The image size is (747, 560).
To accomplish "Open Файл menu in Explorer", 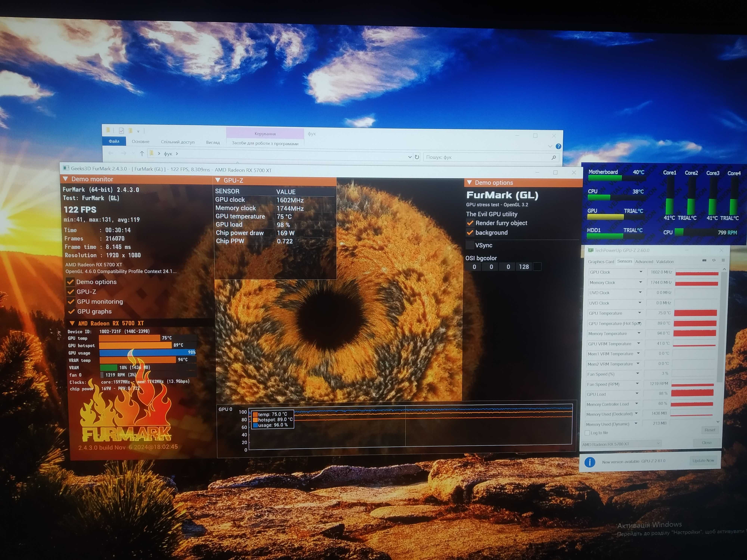I will [114, 141].
